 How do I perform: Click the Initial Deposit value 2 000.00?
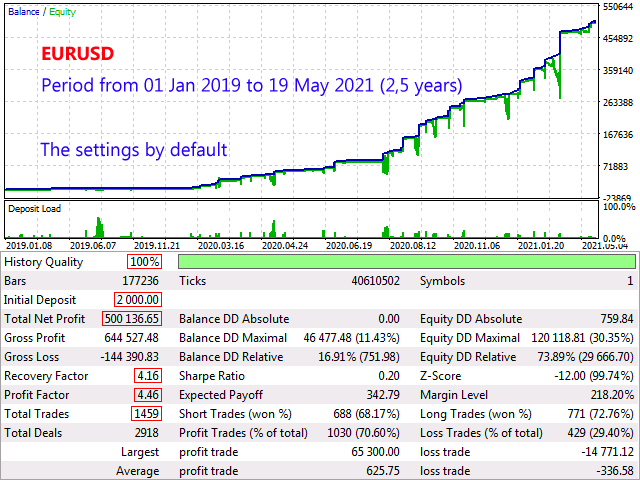point(138,300)
